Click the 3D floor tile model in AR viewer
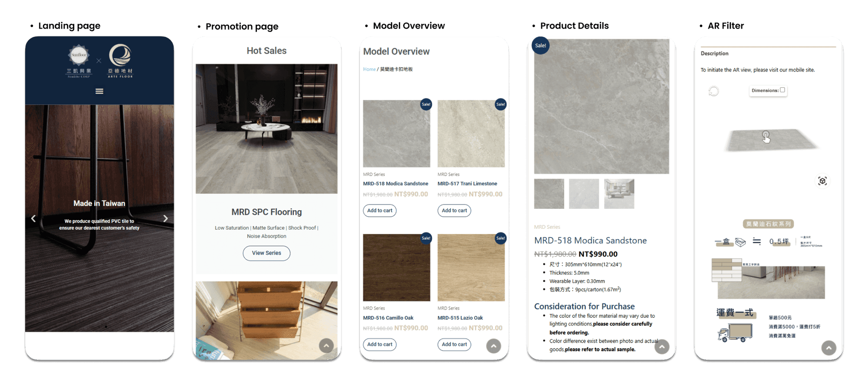The image size is (868, 379). point(771,140)
